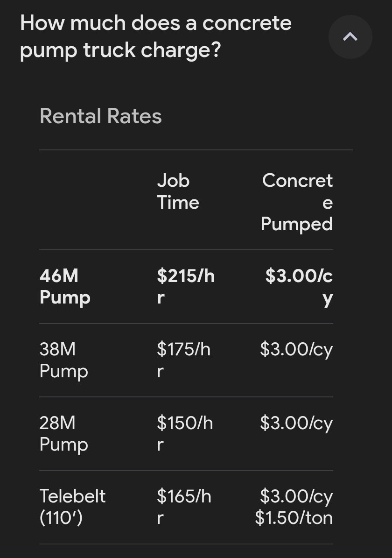Click the $215/hr rate cell

(x=186, y=287)
